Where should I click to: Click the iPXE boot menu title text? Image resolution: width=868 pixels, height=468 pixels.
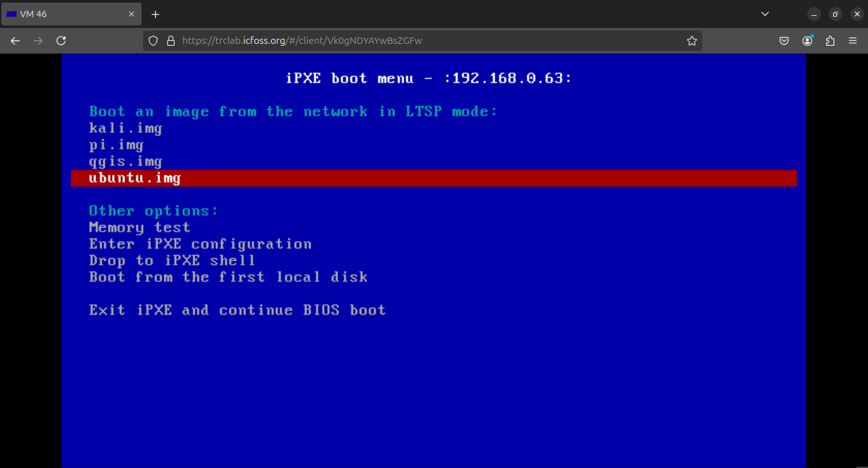[429, 78]
